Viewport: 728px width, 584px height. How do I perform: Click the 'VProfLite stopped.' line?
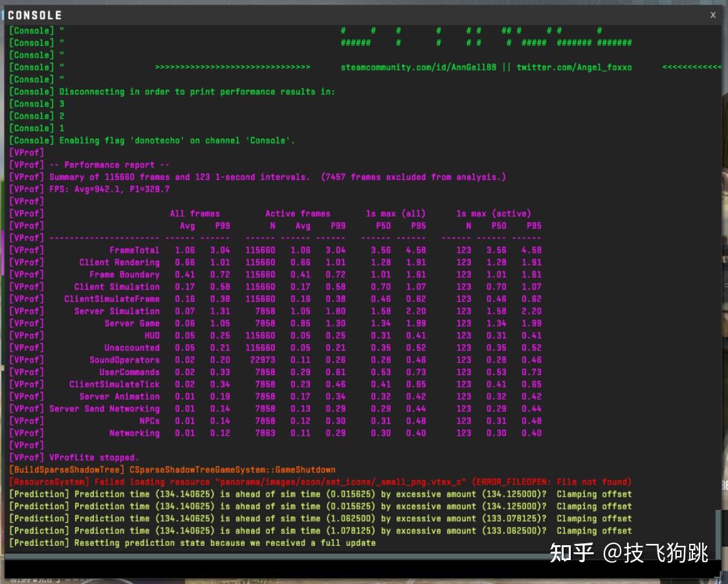[x=74, y=457]
